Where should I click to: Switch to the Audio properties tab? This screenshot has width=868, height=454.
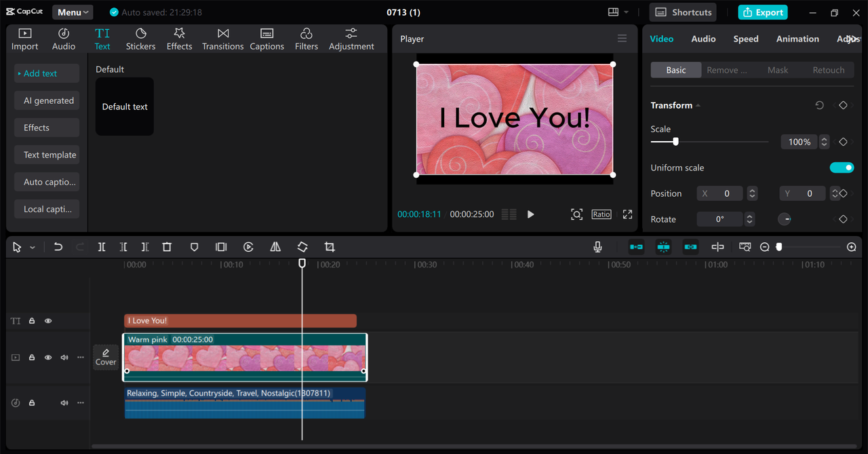(x=703, y=39)
